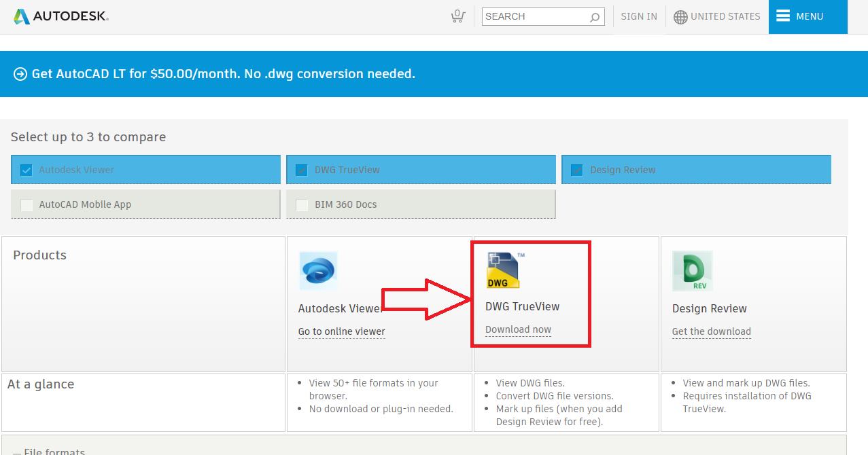Screen dimensions: 868x455
Task: Check the BIM 360 Docs checkbox
Action: [302, 204]
